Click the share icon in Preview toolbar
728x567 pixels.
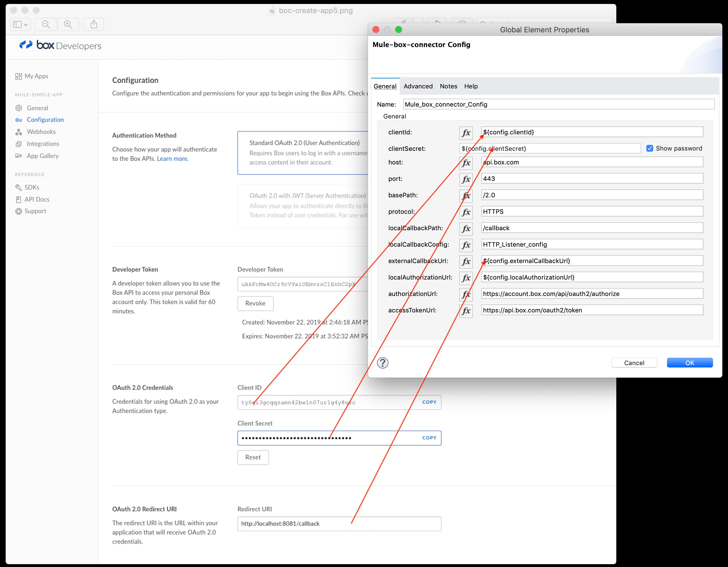(x=94, y=24)
